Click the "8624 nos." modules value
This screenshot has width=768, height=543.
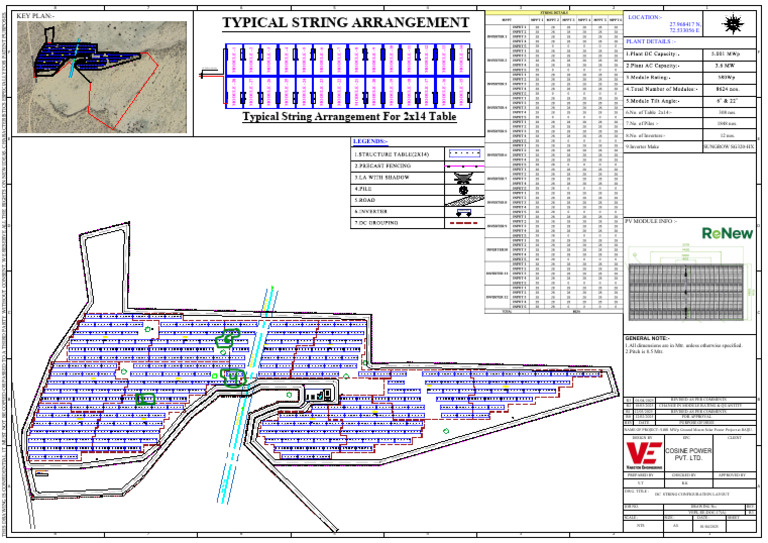click(x=729, y=89)
